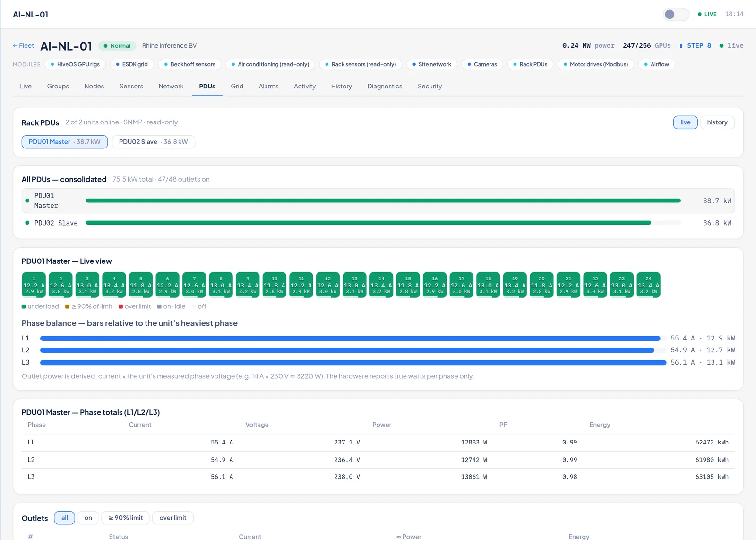The width and height of the screenshot is (756, 540).
Task: Select the live view toggle in Rack PDUs
Action: pos(686,122)
